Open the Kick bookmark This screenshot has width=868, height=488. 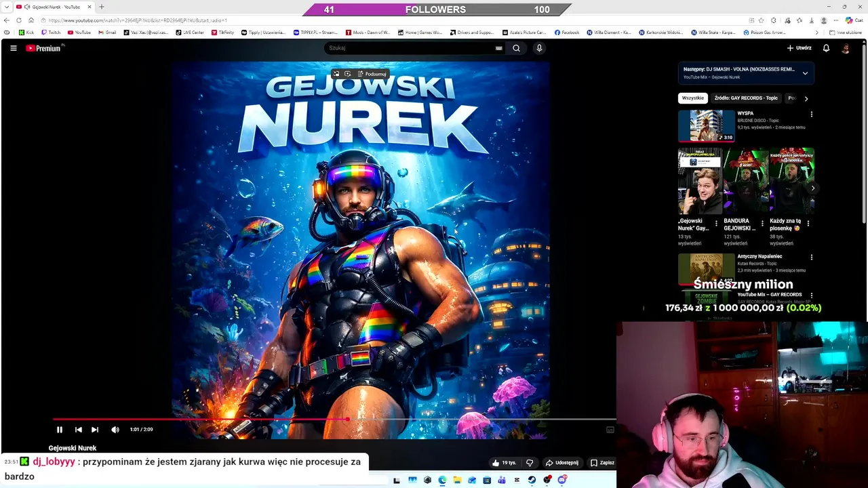tap(26, 33)
